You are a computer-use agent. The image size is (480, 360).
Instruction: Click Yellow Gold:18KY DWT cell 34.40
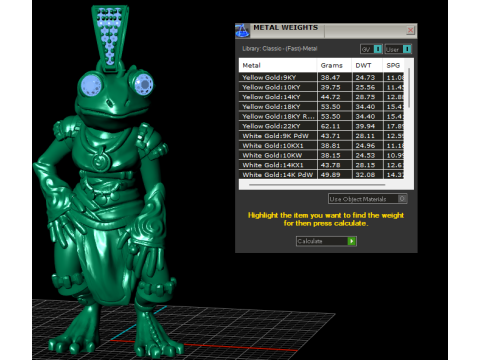pyautogui.click(x=365, y=107)
